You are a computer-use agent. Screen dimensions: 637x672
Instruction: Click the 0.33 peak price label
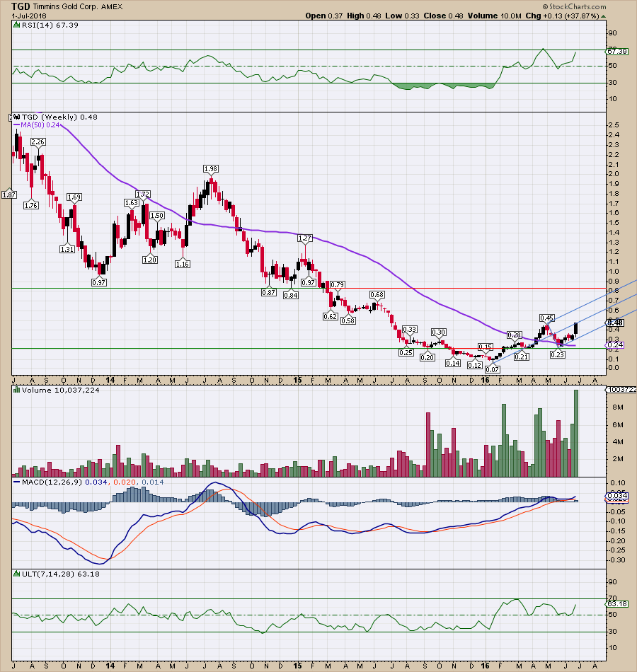tap(410, 329)
